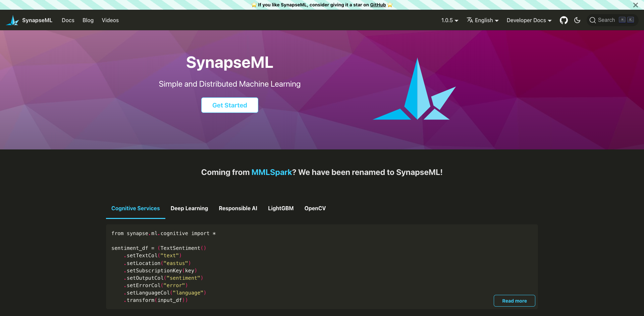This screenshot has height=316, width=644.
Task: Expand the English language menu
Action: pos(482,20)
